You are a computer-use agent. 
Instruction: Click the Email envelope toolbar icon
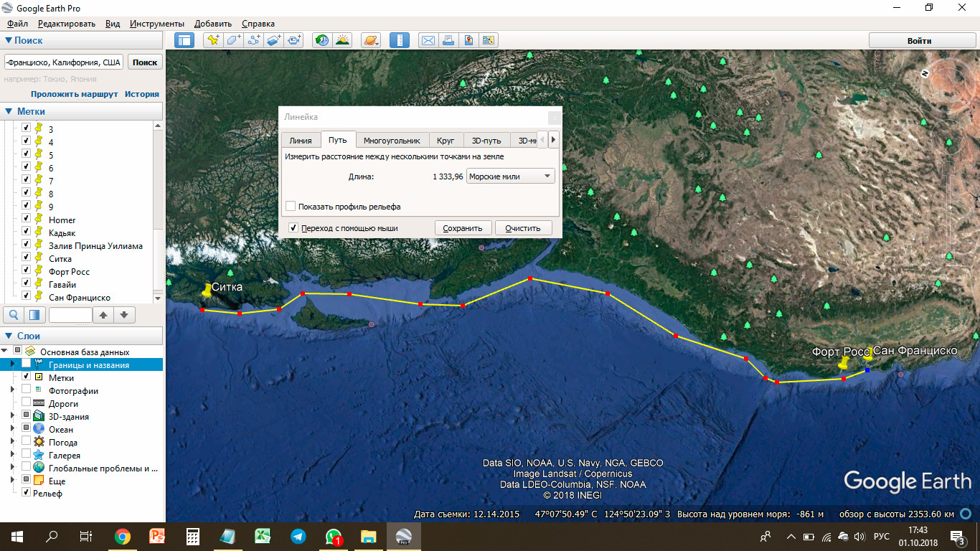pos(428,40)
